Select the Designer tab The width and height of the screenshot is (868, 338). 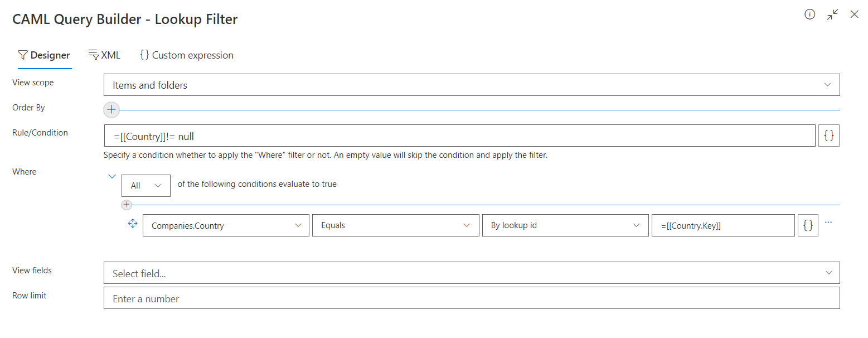coord(44,55)
